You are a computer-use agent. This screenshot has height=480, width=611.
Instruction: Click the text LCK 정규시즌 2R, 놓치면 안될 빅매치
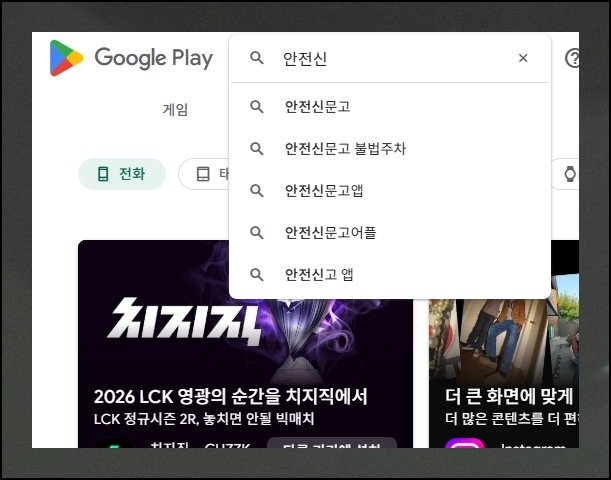204,419
